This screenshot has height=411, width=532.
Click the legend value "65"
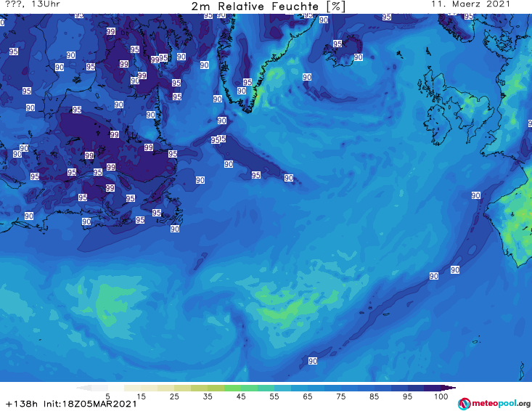pyautogui.click(x=307, y=396)
